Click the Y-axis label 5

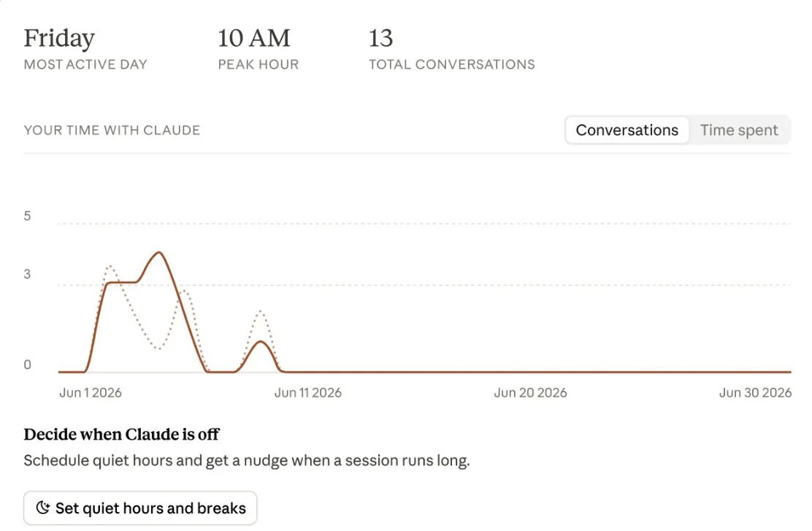pyautogui.click(x=28, y=216)
